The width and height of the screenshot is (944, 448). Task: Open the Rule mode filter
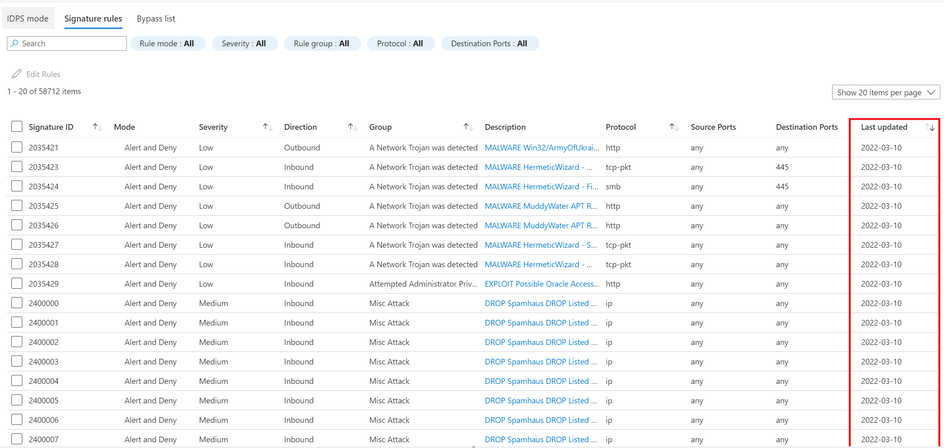[168, 43]
